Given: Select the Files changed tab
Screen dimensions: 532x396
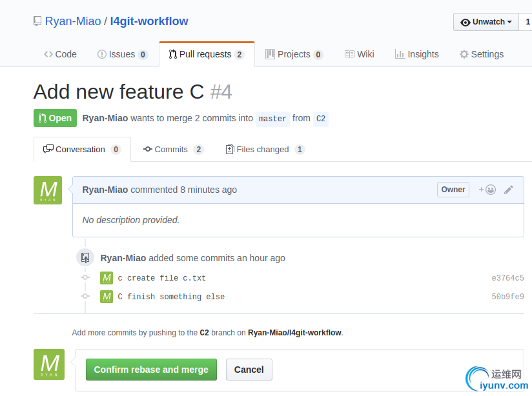Looking at the screenshot, I should tap(265, 150).
